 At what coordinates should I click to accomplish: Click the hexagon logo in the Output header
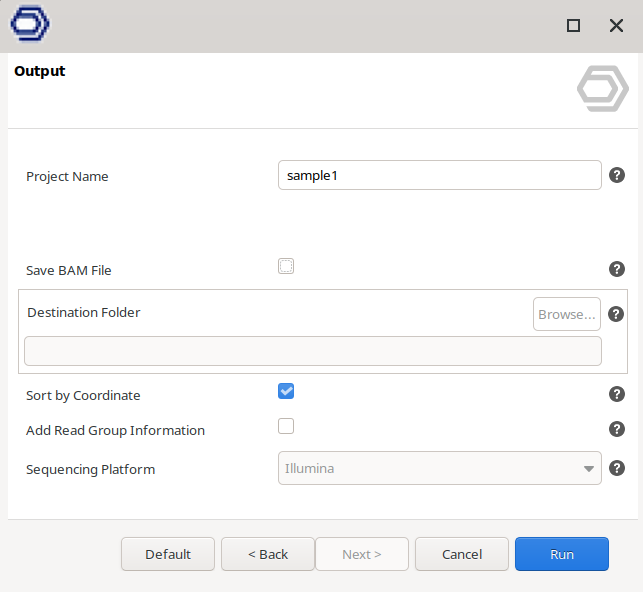[x=602, y=88]
